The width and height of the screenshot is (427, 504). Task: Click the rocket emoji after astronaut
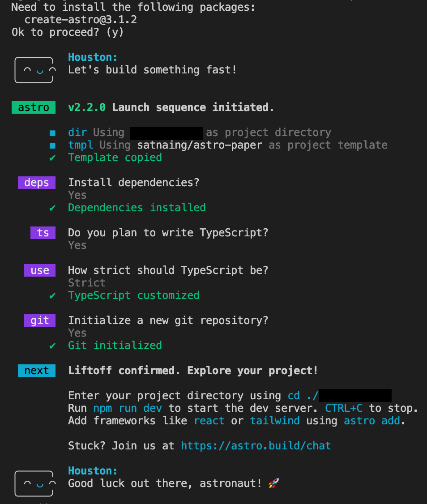[273, 483]
